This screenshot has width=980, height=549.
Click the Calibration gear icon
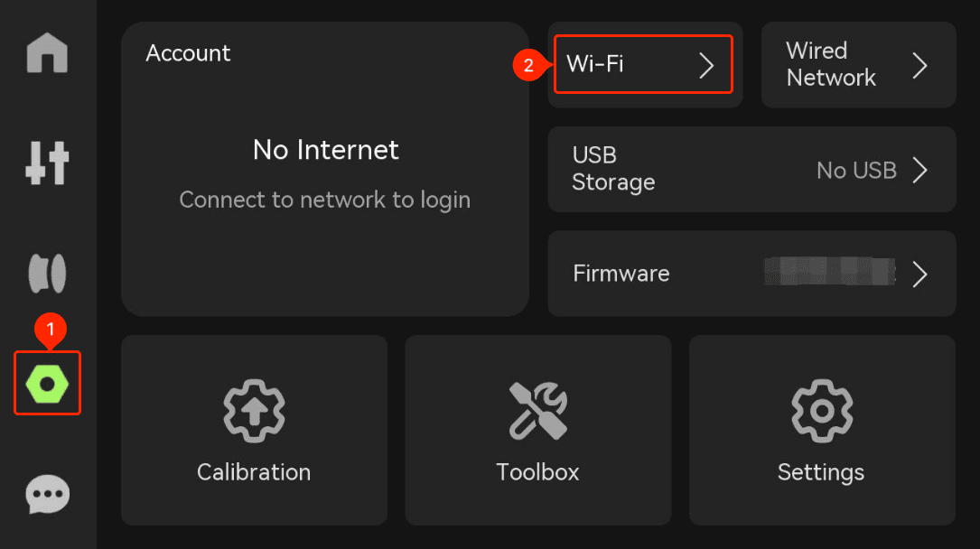tap(254, 411)
